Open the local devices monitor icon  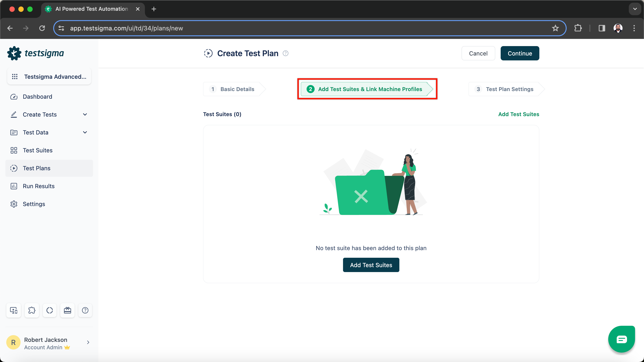coord(14,310)
